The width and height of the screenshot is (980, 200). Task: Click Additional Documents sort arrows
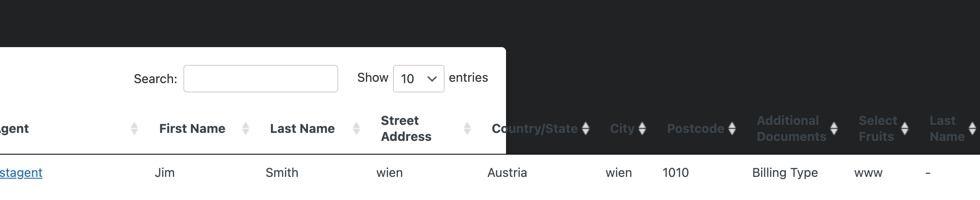tap(834, 128)
